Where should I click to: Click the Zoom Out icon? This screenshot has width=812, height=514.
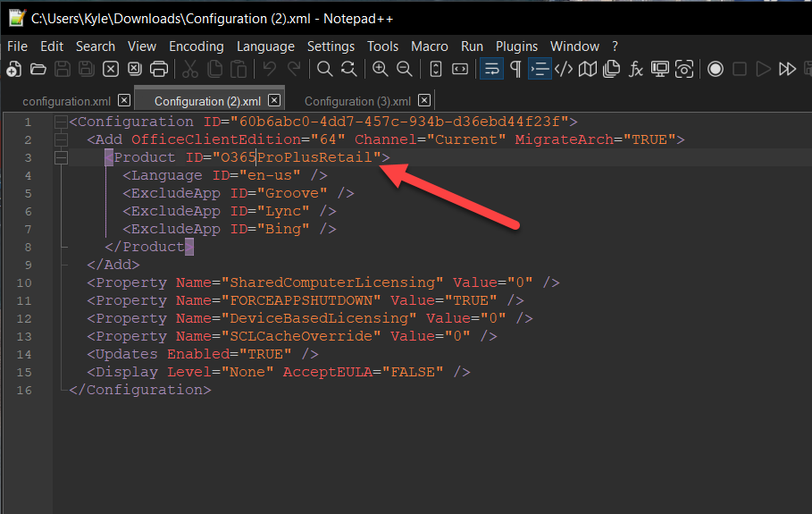(405, 69)
